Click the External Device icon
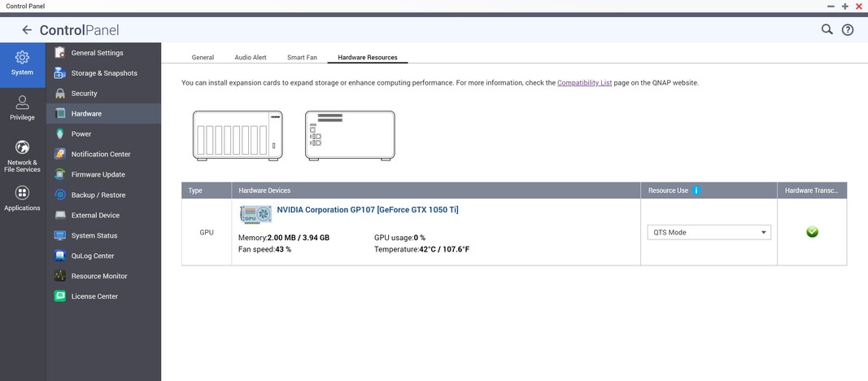This screenshot has width=868, height=381. 60,215
